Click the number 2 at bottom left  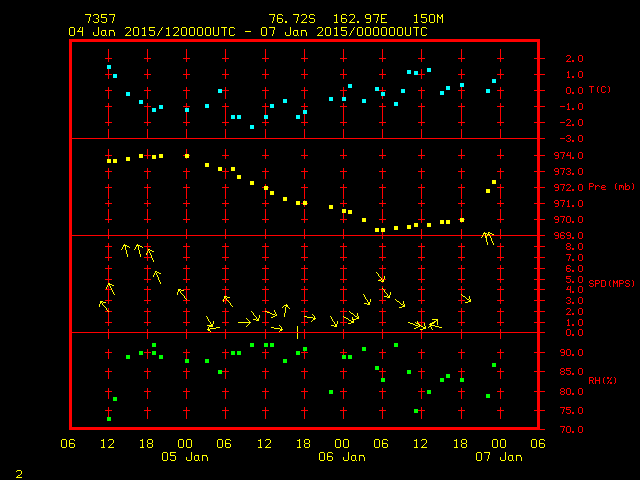18,472
